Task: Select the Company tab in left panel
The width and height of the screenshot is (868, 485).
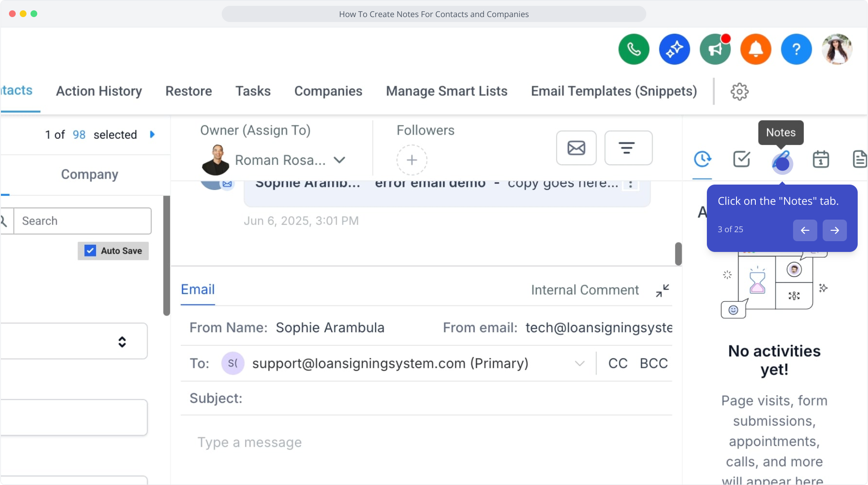Action: 89,174
